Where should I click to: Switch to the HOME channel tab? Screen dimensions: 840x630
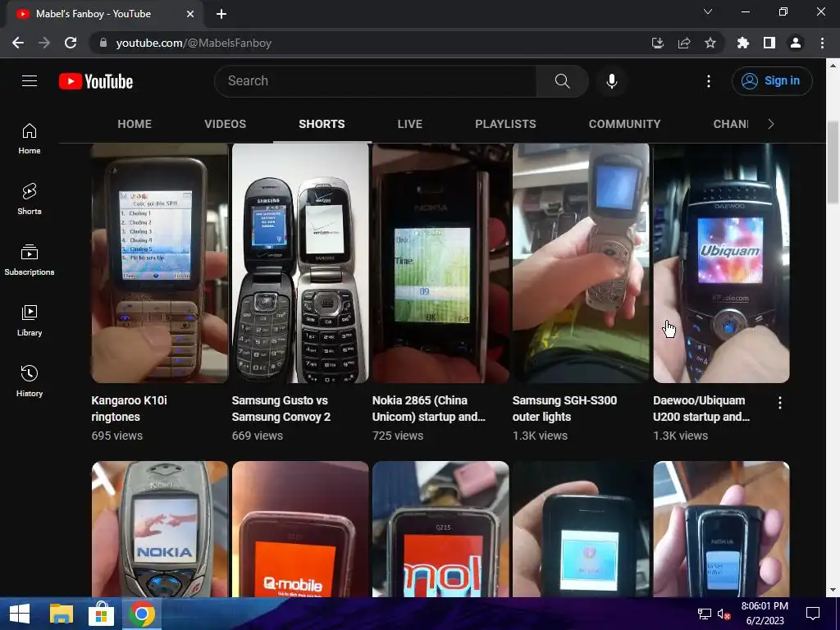pos(135,125)
